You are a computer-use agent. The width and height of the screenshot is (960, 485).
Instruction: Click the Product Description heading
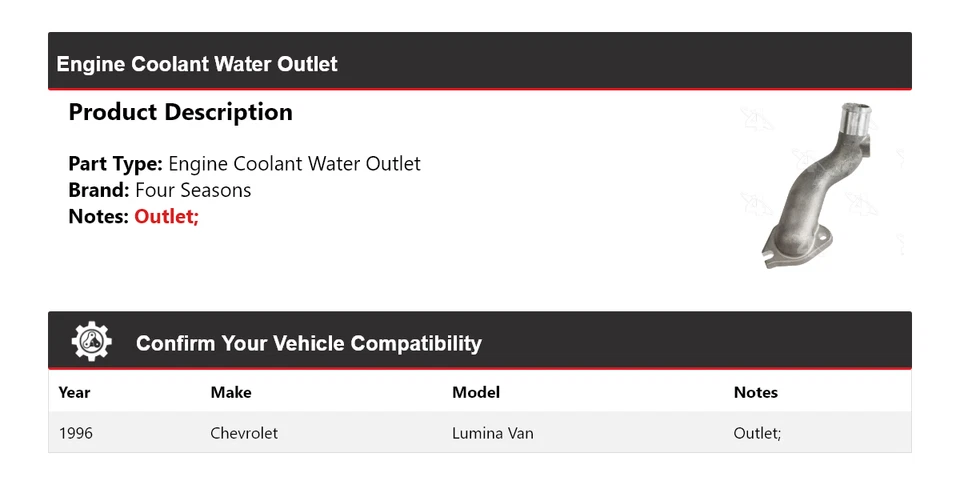pyautogui.click(x=180, y=112)
